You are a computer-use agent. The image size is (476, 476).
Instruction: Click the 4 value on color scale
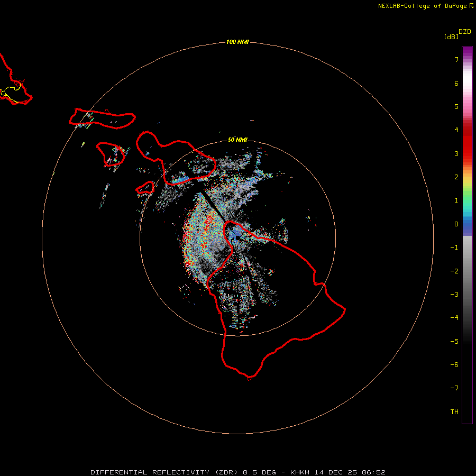pos(456,130)
